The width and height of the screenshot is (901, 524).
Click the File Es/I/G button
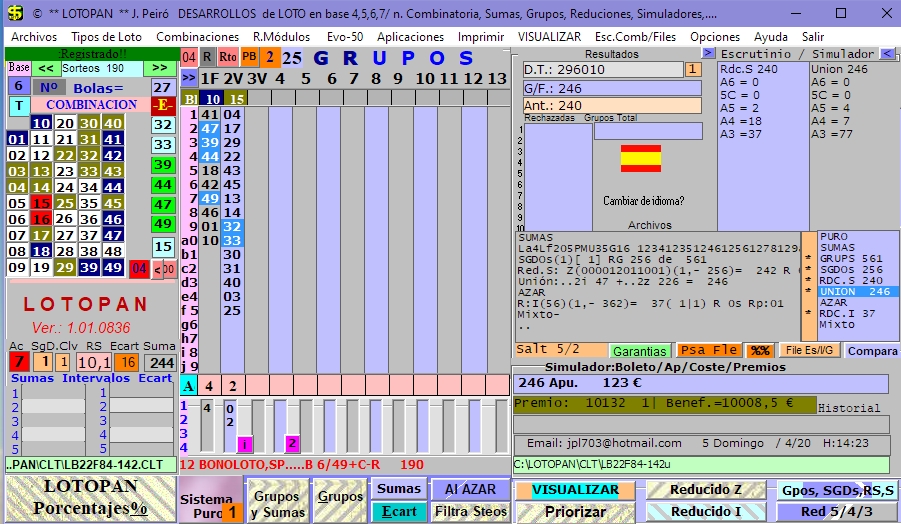click(x=809, y=350)
